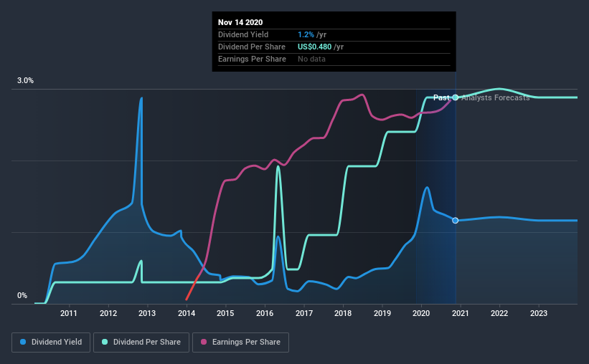
Task: Click the blue Dividend Yield legend dot
Action: (23, 342)
